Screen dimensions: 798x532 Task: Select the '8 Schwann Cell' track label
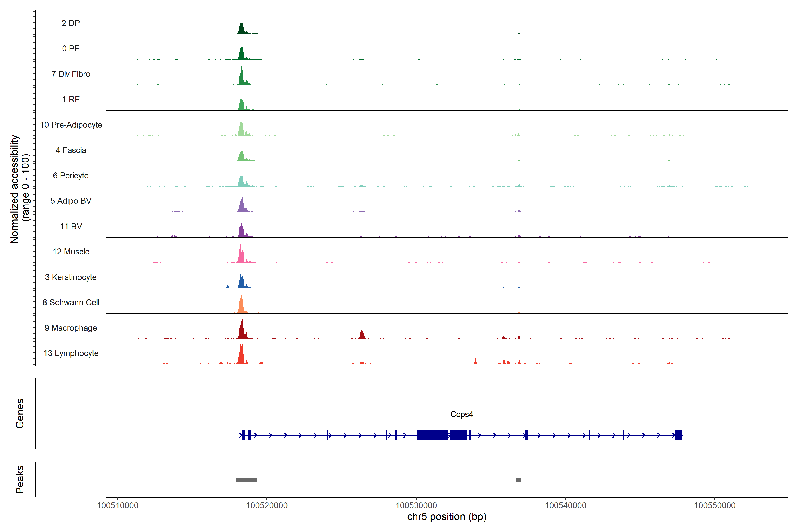(71, 302)
